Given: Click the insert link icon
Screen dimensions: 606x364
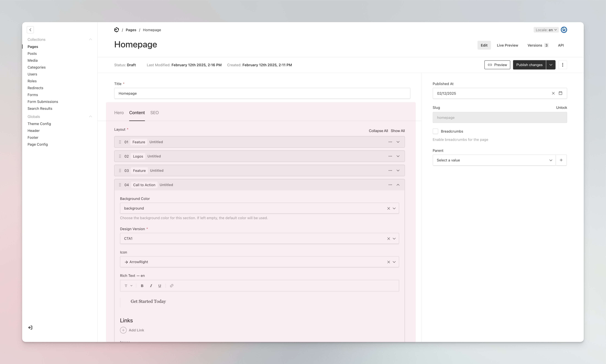Looking at the screenshot, I should (172, 286).
